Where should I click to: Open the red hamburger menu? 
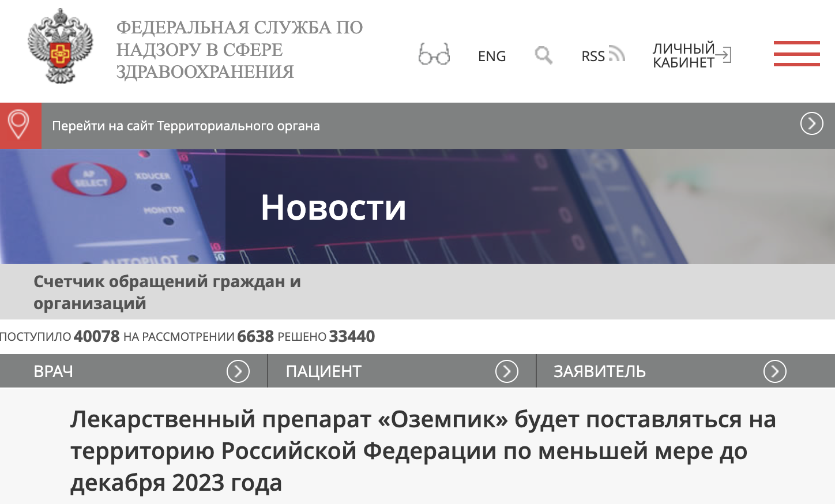tap(797, 54)
